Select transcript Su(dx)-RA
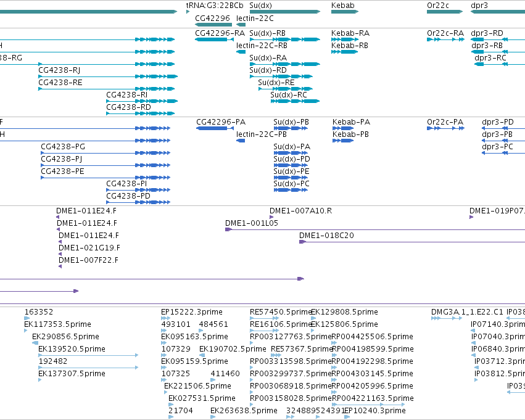This screenshot has height=420, width=525. (285, 64)
